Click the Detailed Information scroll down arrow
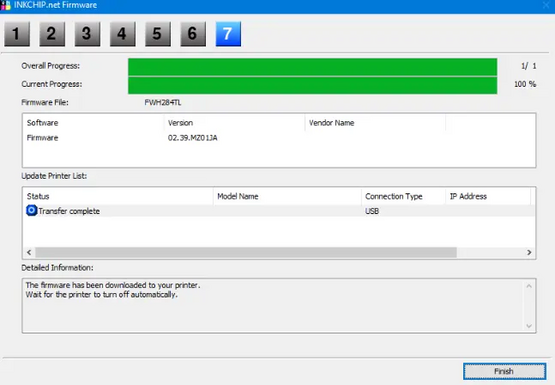 point(529,326)
